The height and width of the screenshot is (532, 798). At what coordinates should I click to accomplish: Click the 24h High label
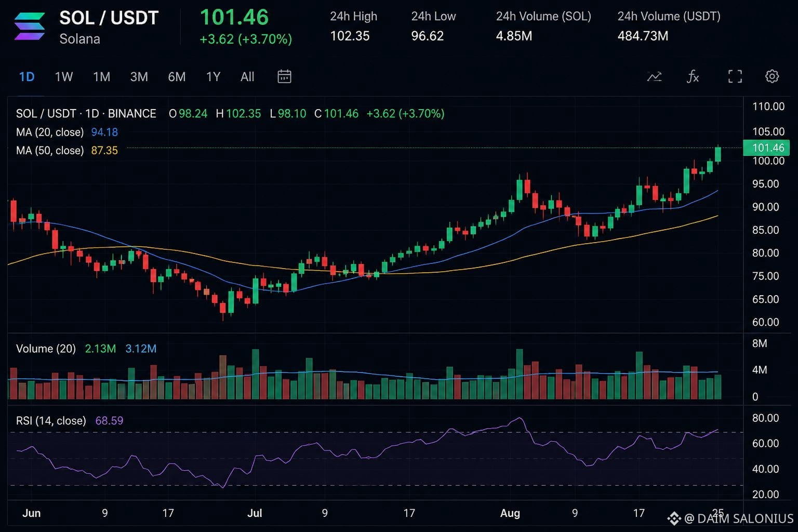tap(353, 17)
